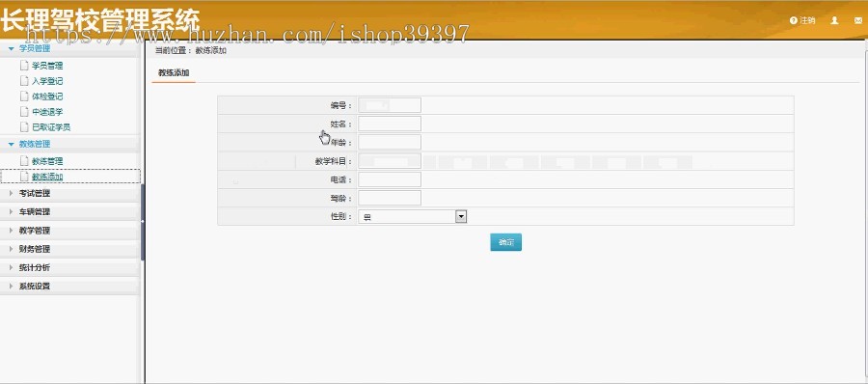Open the 已取证学员 page
Image resolution: width=868 pixels, height=384 pixels.
click(51, 127)
